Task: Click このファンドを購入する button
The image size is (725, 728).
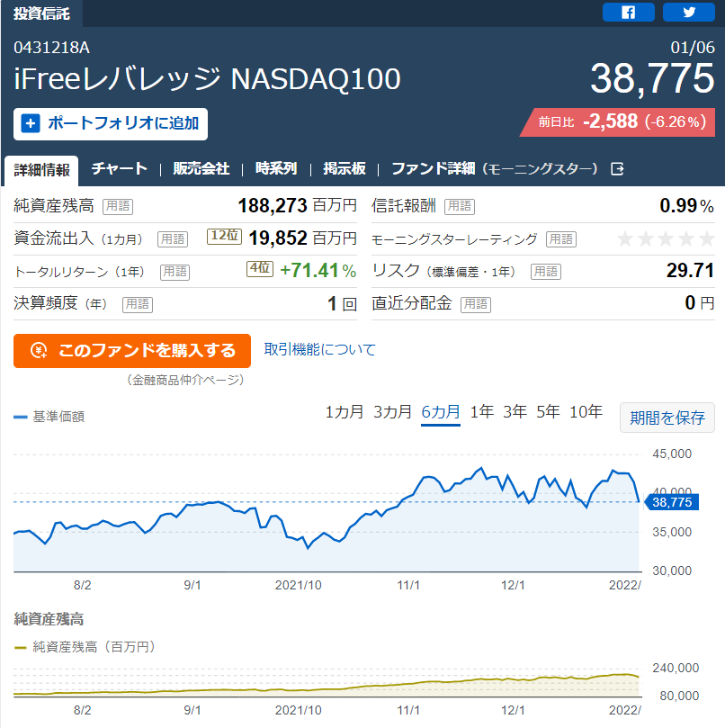Action: (132, 351)
